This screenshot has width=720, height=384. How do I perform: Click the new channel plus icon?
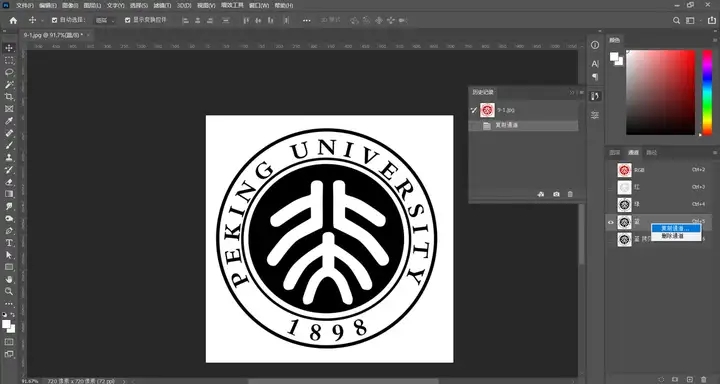point(689,379)
